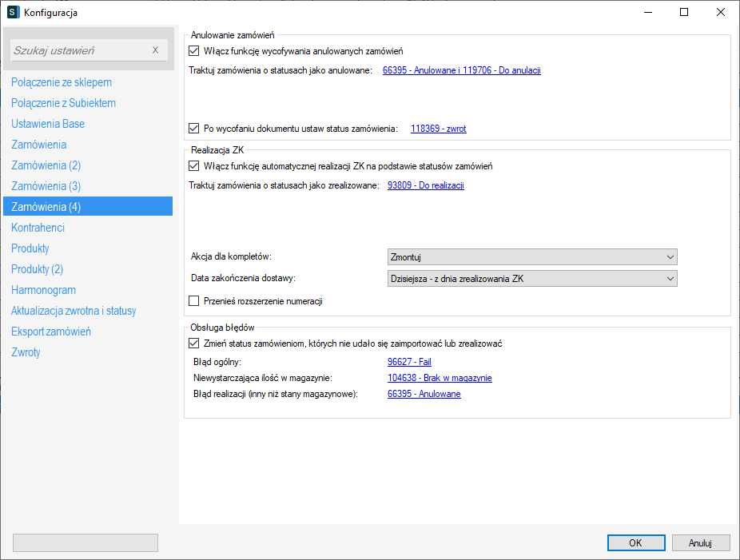Image resolution: width=740 pixels, height=560 pixels.
Task: Open '66395 - Anulowane i 119706' status link
Action: click(x=462, y=70)
